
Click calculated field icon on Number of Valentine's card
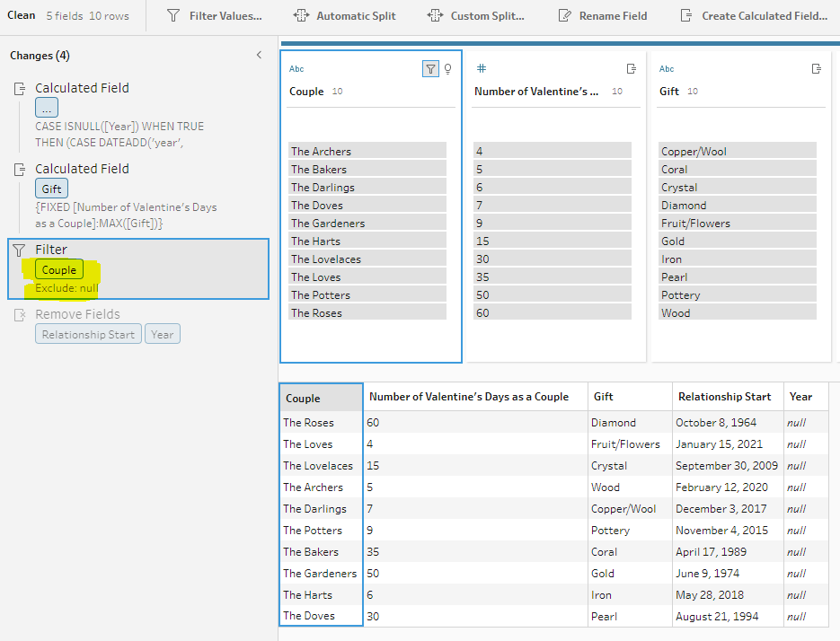[631, 69]
